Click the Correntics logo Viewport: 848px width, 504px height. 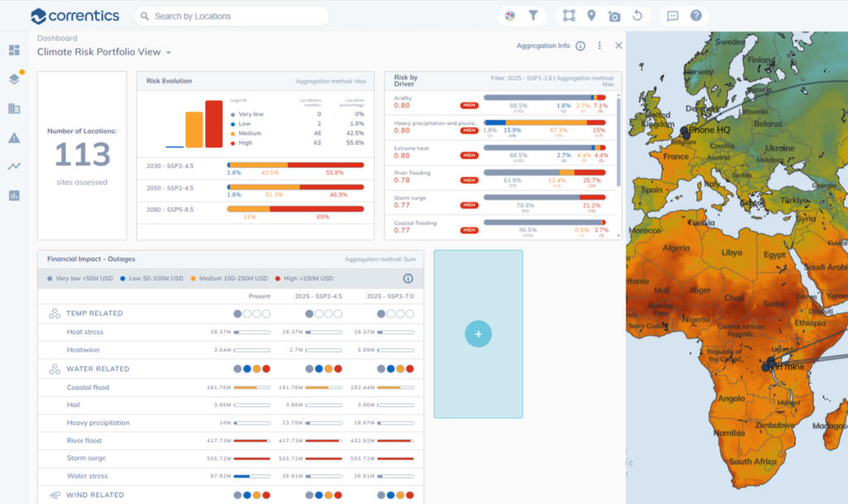pos(75,17)
